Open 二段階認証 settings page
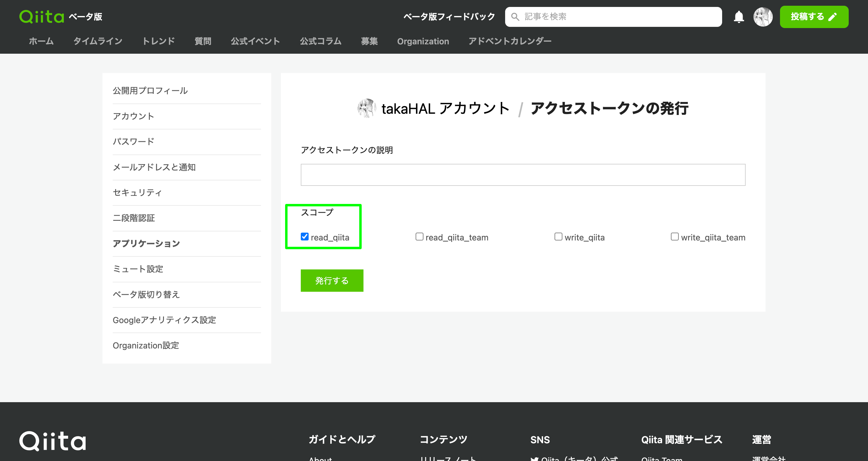The width and height of the screenshot is (868, 461). 134,218
